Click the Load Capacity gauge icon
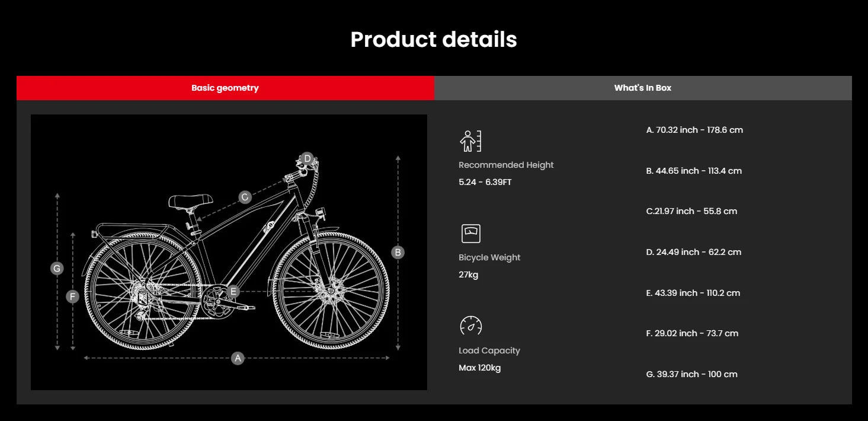This screenshot has height=421, width=868. click(x=470, y=326)
